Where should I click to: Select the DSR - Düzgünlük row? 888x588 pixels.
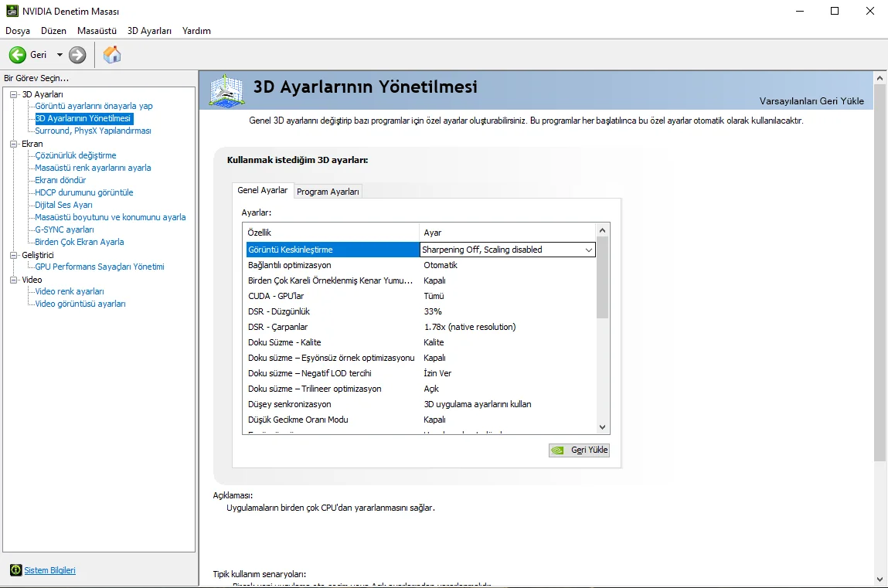(419, 311)
